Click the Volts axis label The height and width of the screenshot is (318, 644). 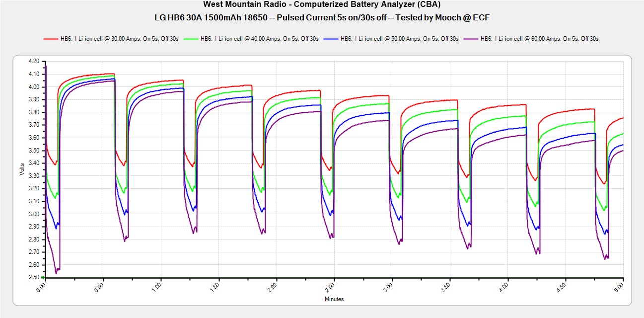click(x=21, y=169)
